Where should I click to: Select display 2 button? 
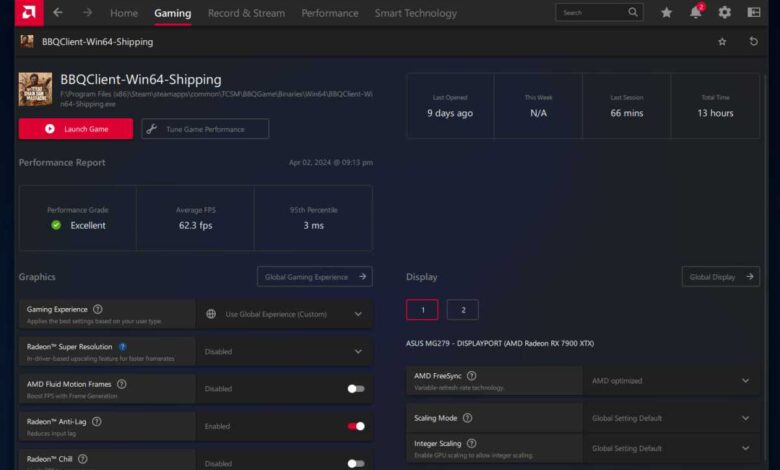tap(463, 310)
